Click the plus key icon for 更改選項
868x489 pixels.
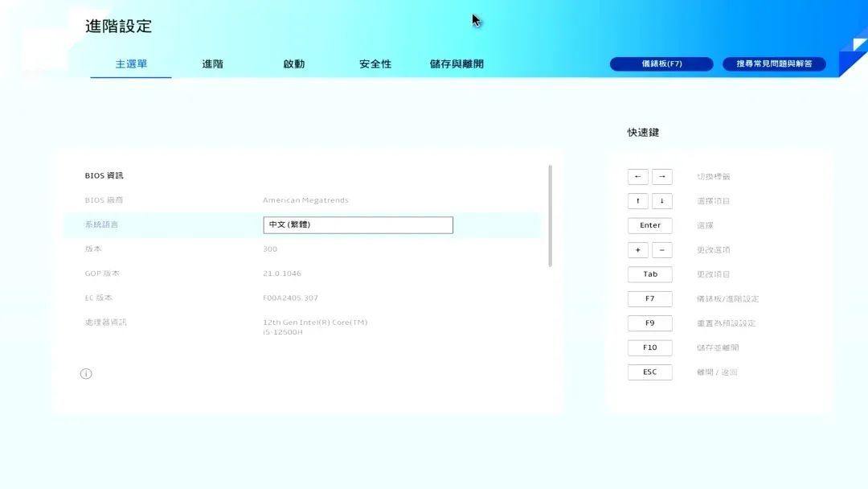[x=637, y=249]
